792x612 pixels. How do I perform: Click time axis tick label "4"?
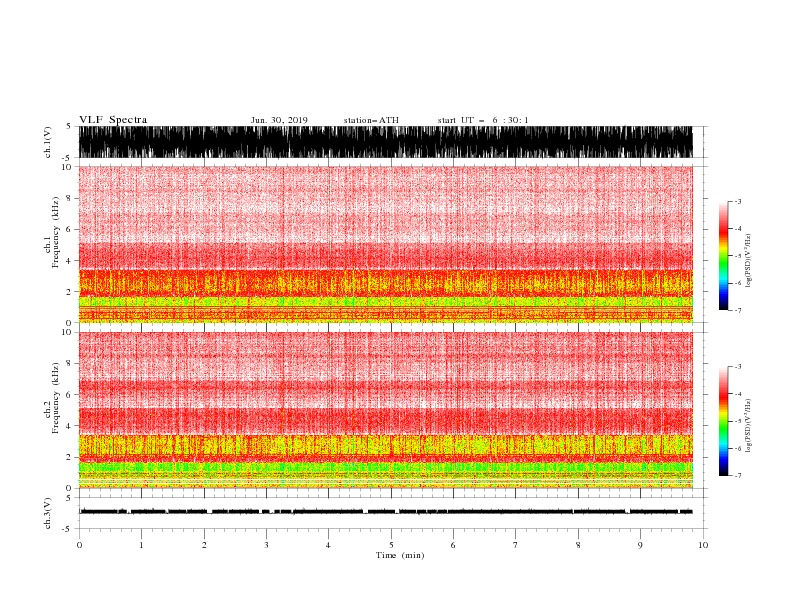point(328,545)
